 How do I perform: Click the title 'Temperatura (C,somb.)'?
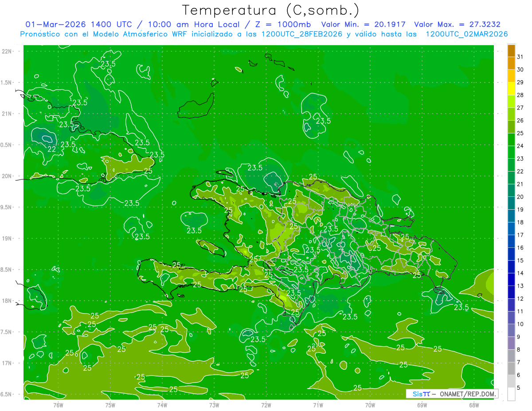tap(270, 10)
